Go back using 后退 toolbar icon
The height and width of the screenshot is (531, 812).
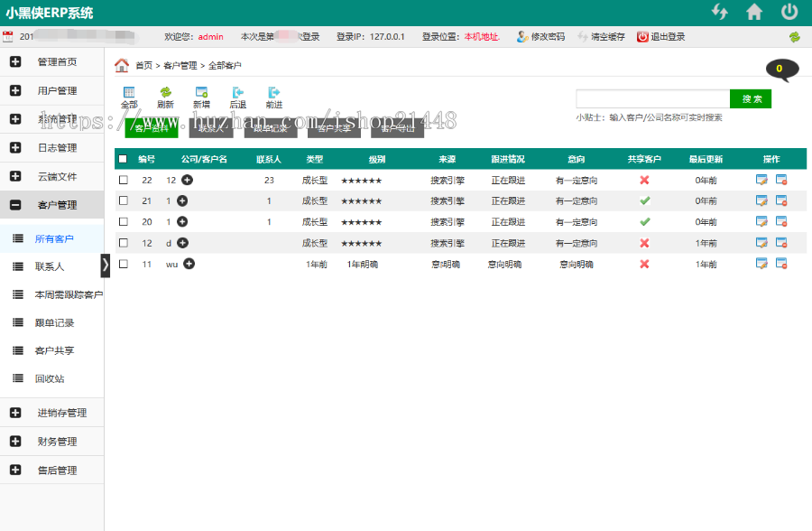[237, 98]
